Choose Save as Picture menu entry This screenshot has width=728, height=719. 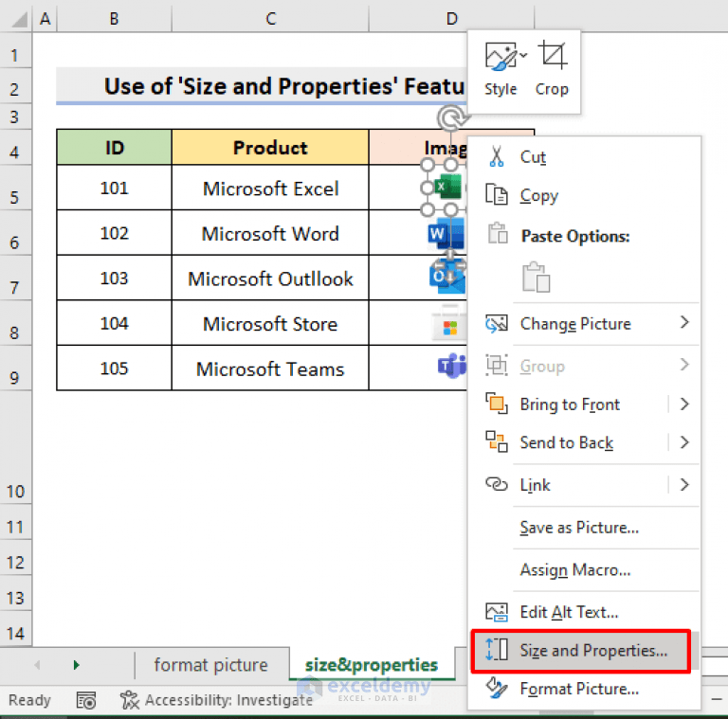584,528
